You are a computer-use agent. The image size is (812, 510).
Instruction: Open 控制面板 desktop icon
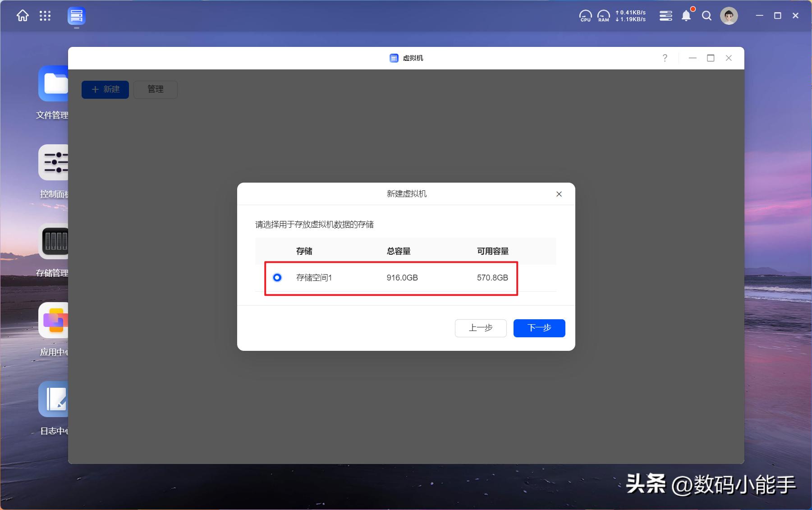point(54,163)
